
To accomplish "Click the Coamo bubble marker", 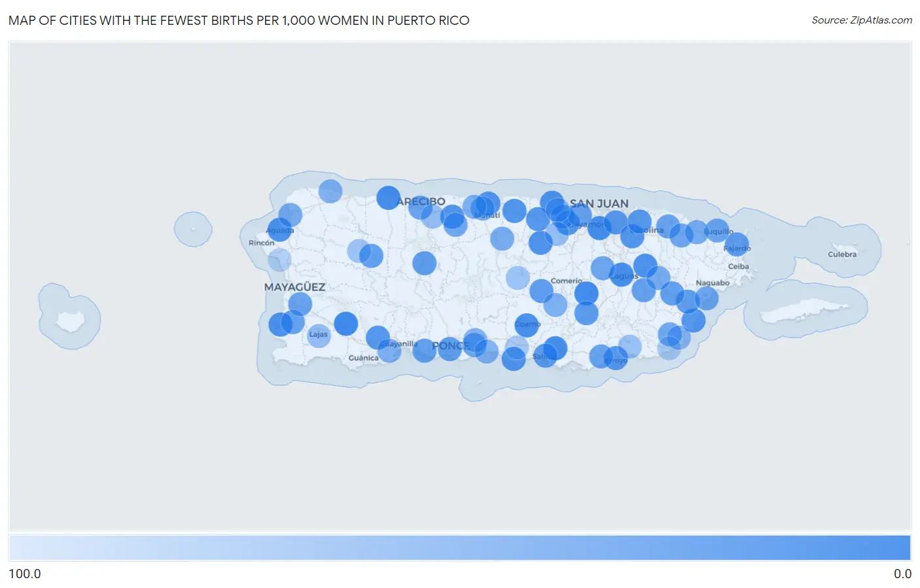I will pyautogui.click(x=527, y=325).
